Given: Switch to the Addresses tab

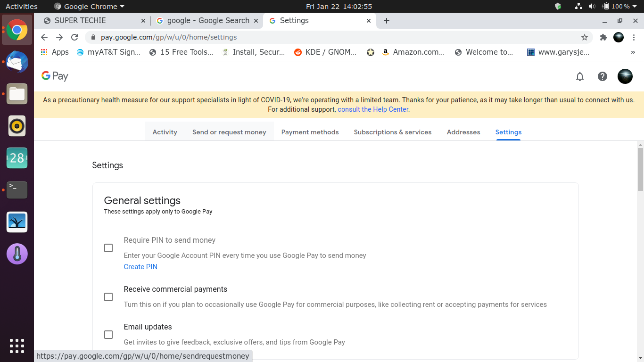Looking at the screenshot, I should click(x=463, y=132).
